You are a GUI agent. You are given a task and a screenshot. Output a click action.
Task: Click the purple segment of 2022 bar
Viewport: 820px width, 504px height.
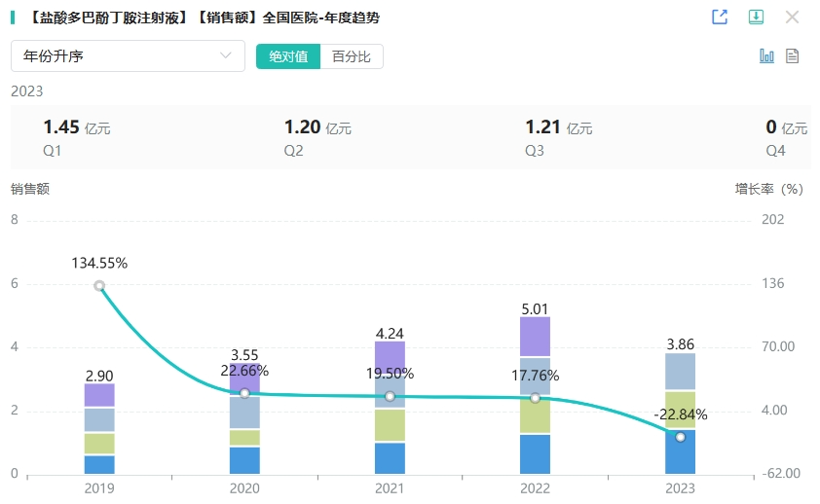pos(535,337)
